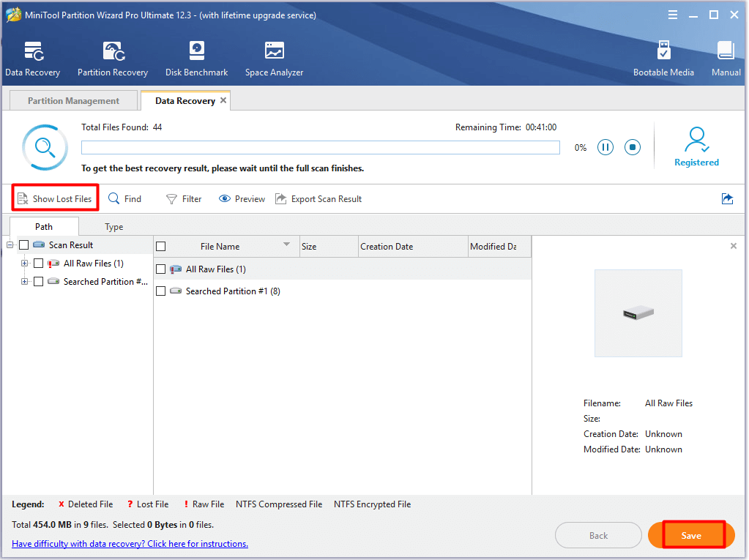Click the All Raw Files icon in file list
This screenshot has height=560, width=749.
click(176, 269)
